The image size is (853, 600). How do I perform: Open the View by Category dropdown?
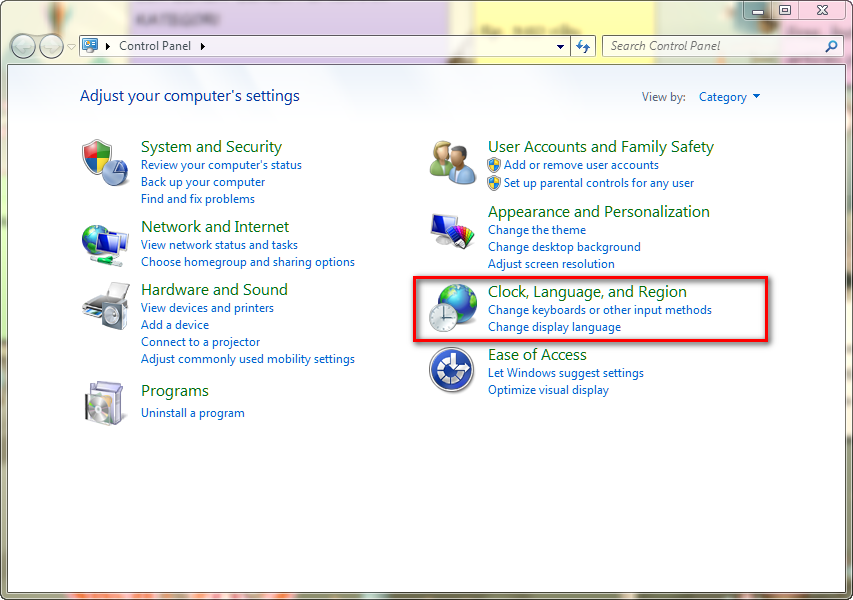pos(729,97)
